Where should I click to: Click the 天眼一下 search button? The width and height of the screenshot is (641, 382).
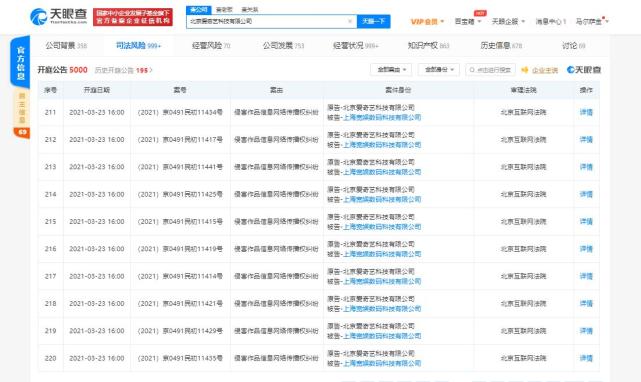[x=374, y=21]
